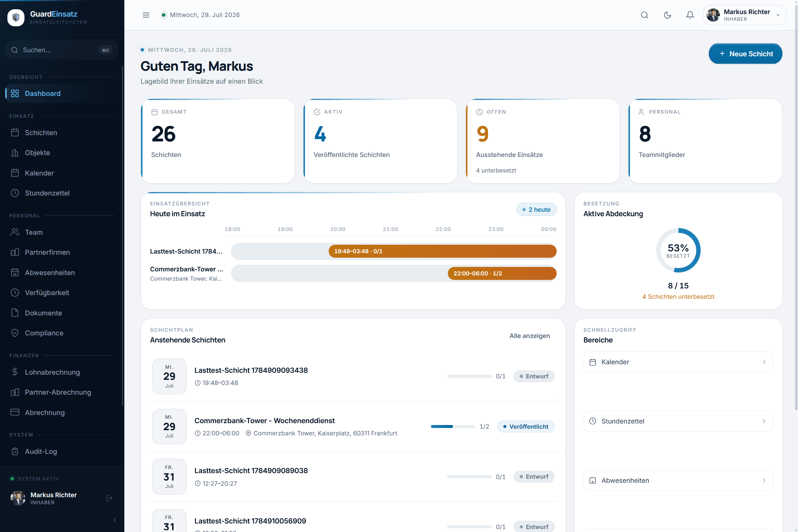The height and width of the screenshot is (532, 798).
Task: Click the Compliance shield icon
Action: coord(15,333)
